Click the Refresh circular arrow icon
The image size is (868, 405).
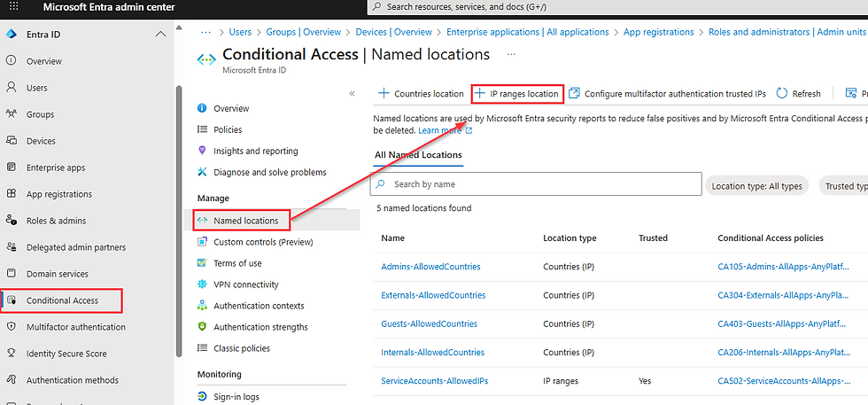click(x=781, y=94)
